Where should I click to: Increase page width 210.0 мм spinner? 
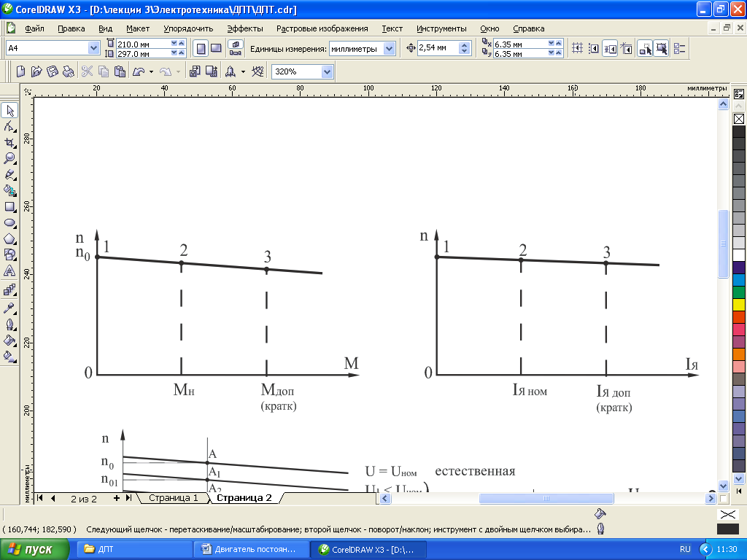(x=181, y=43)
